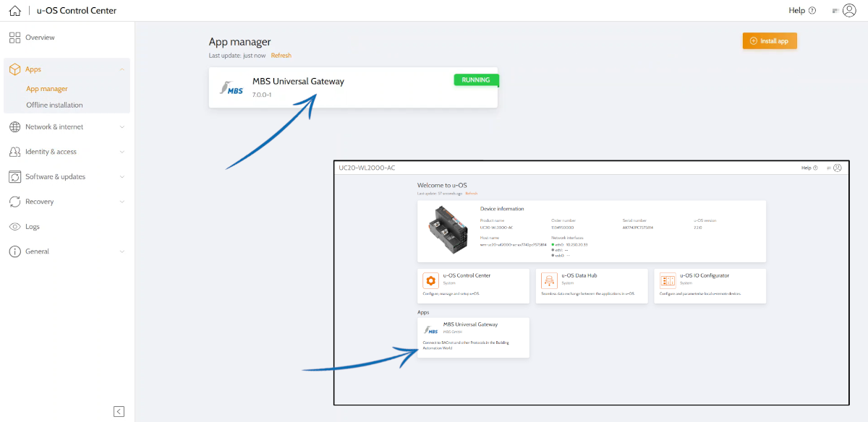Viewport: 868px width, 422px height.
Task: Click the Network & internet globe icon
Action: pos(14,127)
